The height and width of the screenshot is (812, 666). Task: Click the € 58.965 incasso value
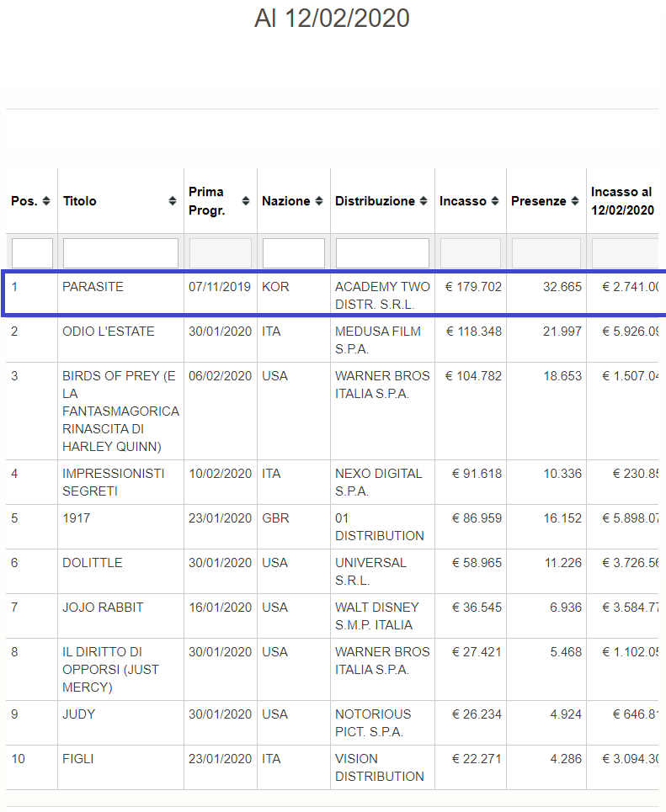477,563
